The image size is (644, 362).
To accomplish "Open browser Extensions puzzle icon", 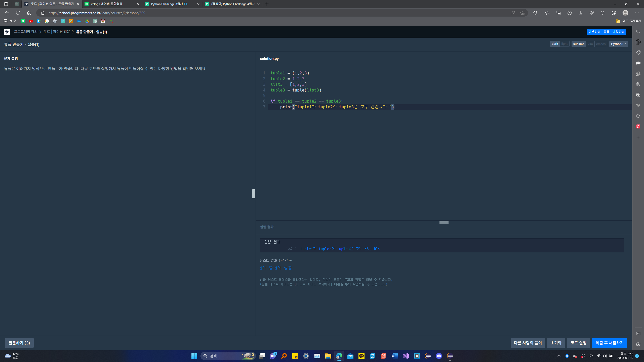I will click(x=535, y=13).
